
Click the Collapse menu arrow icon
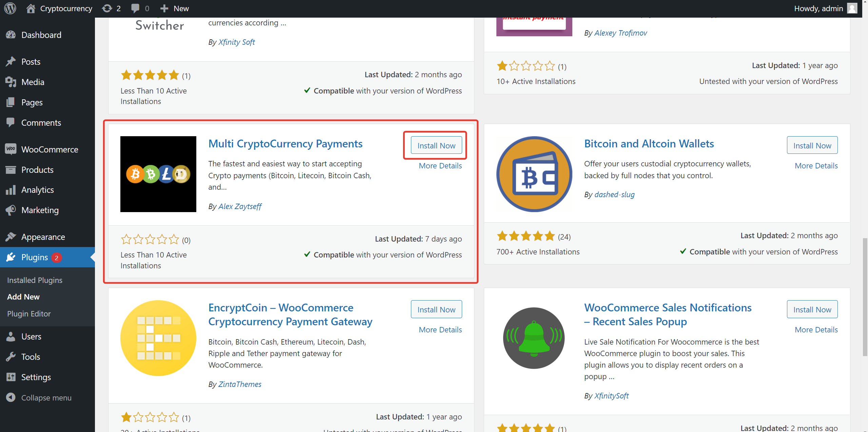click(x=11, y=397)
